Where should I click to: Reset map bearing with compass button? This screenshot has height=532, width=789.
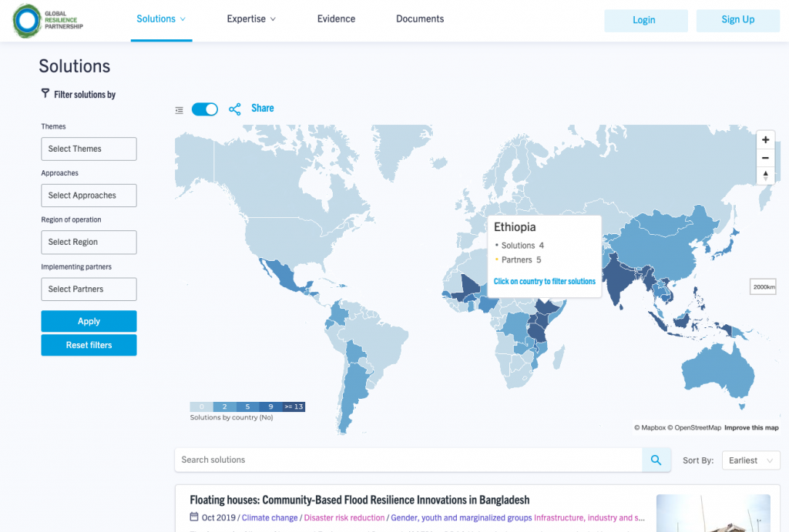(x=765, y=176)
